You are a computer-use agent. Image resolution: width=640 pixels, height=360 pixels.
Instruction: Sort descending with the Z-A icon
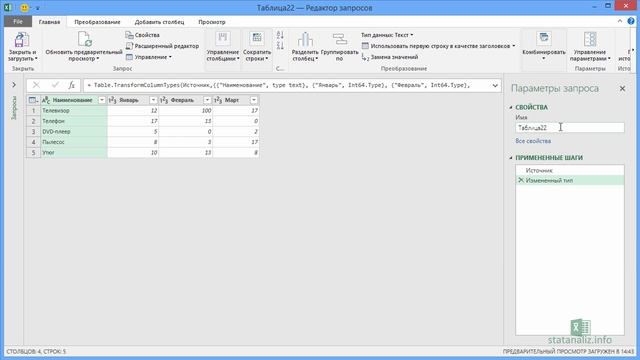pyautogui.click(x=280, y=45)
